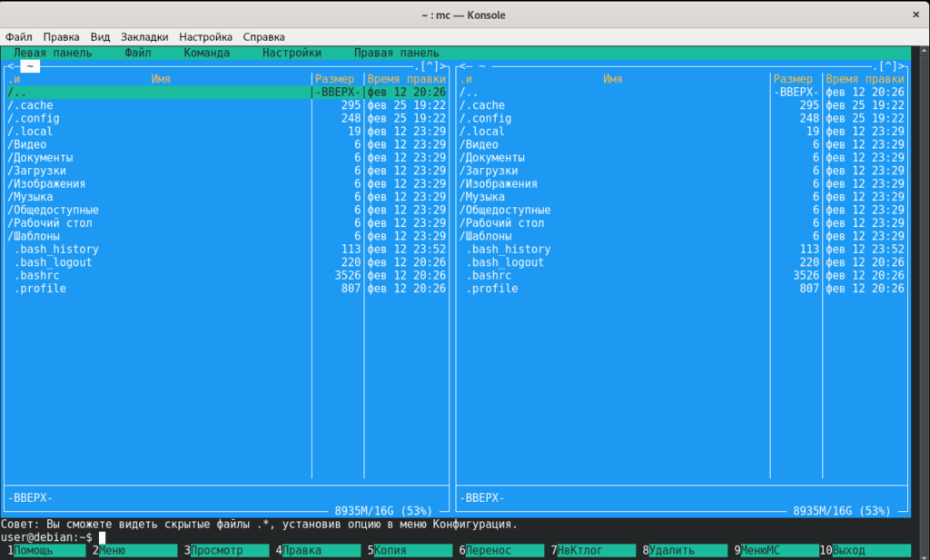This screenshot has height=560, width=930.
Task: Open the Настройки menu in mc
Action: [x=292, y=53]
